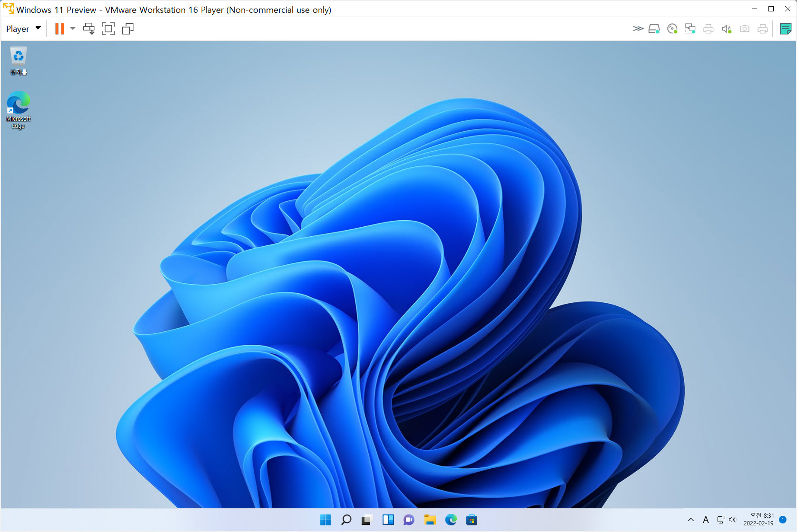Image resolution: width=797 pixels, height=532 pixels.
Task: Switch to Unity mode
Action: pyautogui.click(x=127, y=29)
